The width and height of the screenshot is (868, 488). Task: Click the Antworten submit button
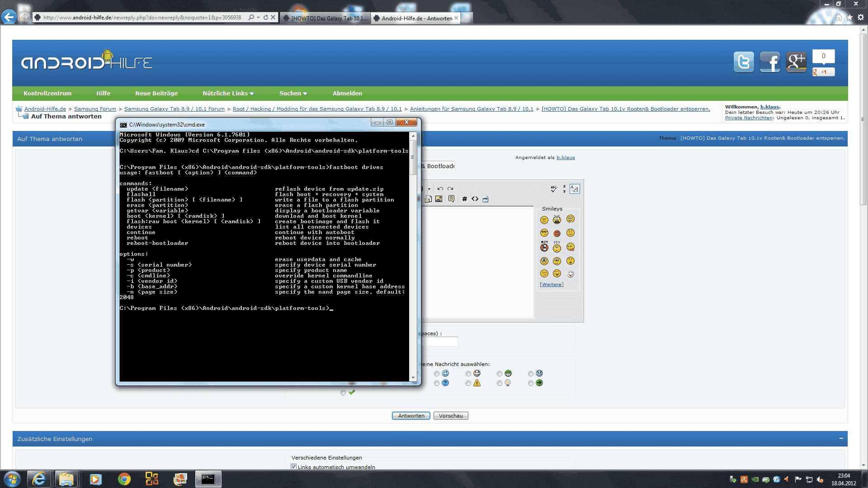(x=411, y=416)
